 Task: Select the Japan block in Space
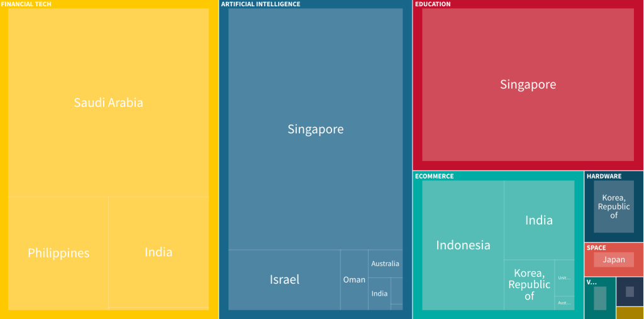click(x=614, y=260)
